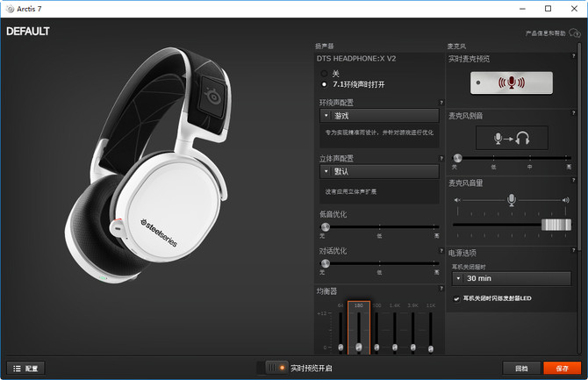Open the 产品信息和帮助 link
Screen dimensions: 588x380
[545, 33]
